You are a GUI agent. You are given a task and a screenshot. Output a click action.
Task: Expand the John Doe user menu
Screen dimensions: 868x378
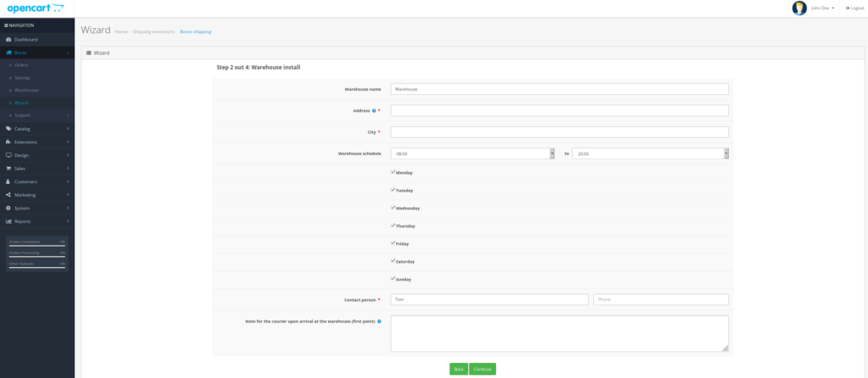pyautogui.click(x=822, y=8)
